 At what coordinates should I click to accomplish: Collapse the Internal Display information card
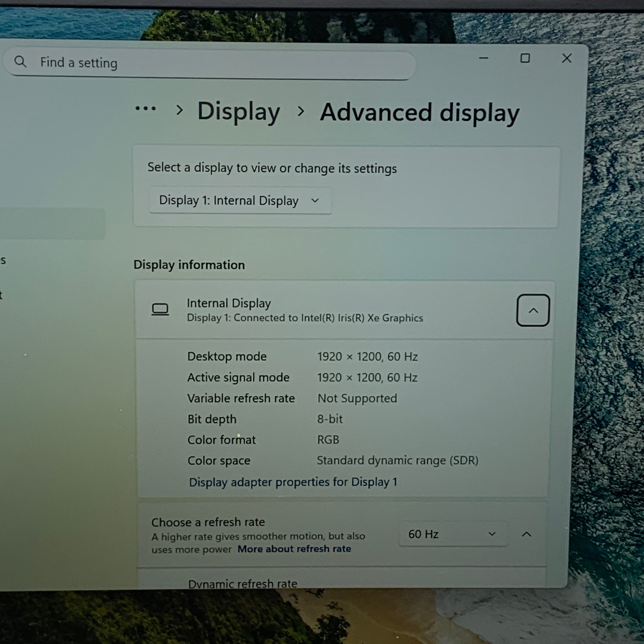(x=533, y=310)
